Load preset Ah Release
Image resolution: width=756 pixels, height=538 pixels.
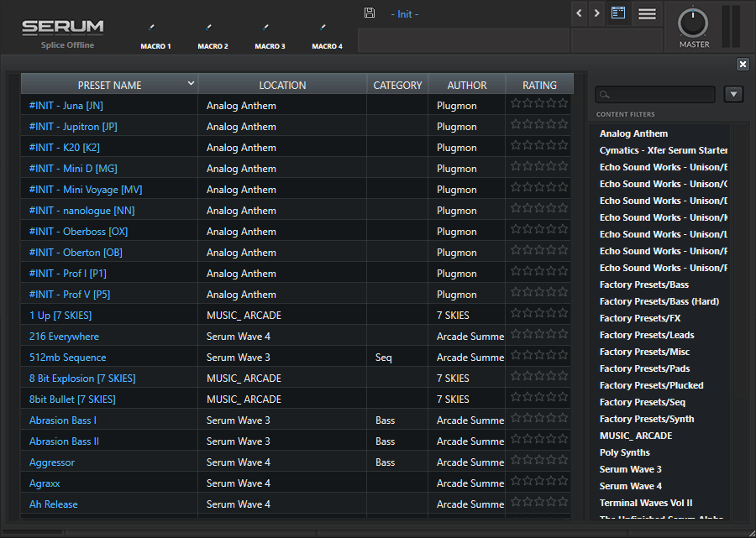[x=53, y=504]
